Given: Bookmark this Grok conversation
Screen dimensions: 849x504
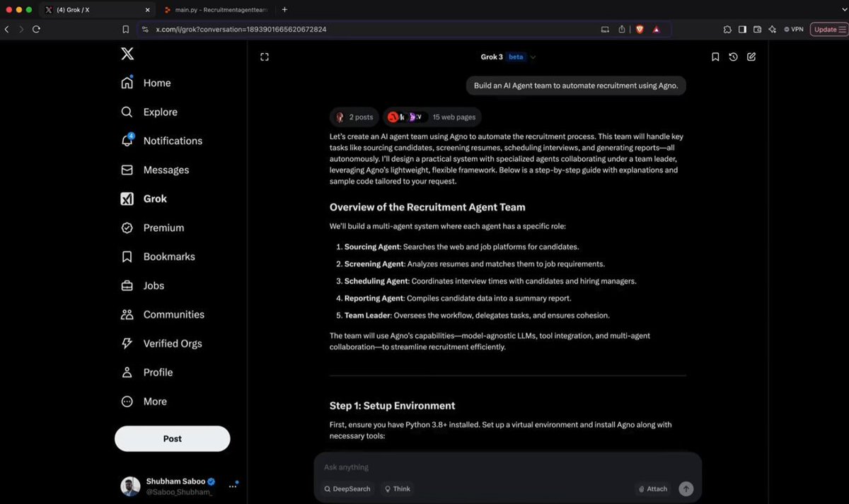Looking at the screenshot, I should click(x=715, y=57).
